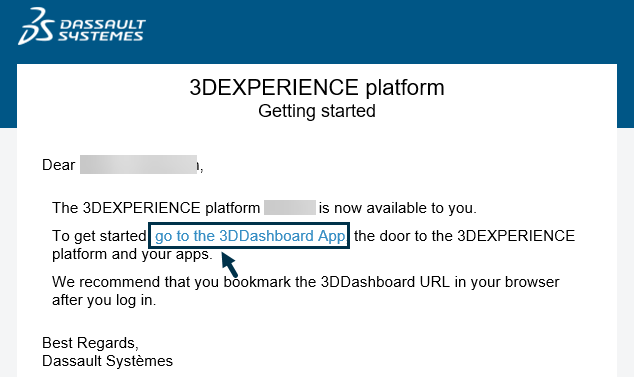Viewport: 634px width, 377px height.
Task: Click the 'after you log in.' line
Action: point(104,300)
